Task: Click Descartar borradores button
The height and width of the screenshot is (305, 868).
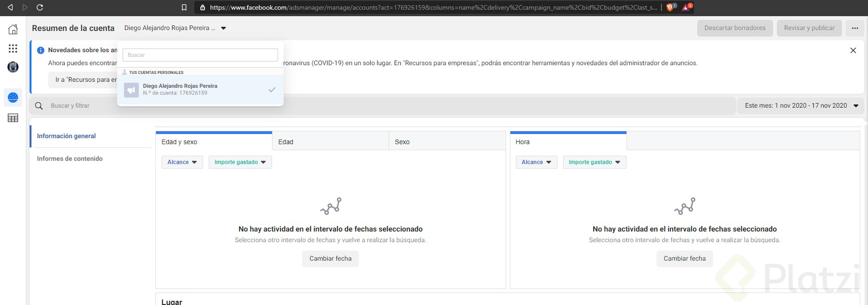Action: [x=735, y=28]
